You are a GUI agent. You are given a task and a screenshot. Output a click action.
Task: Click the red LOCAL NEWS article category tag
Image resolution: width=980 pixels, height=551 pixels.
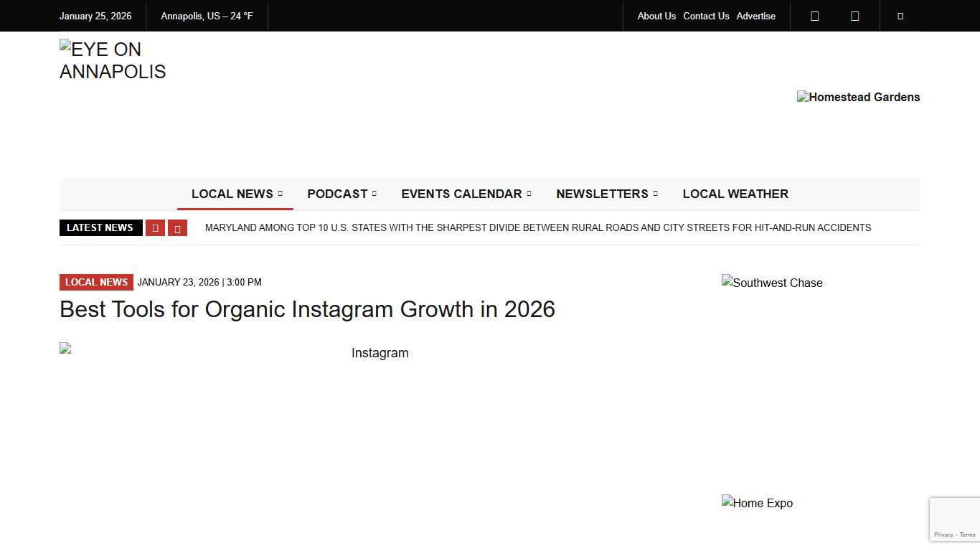pos(96,282)
